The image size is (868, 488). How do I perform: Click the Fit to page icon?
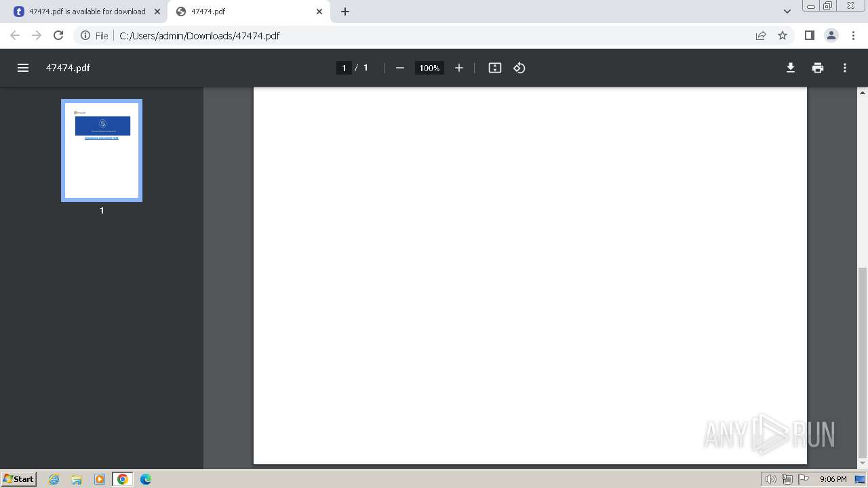[495, 68]
